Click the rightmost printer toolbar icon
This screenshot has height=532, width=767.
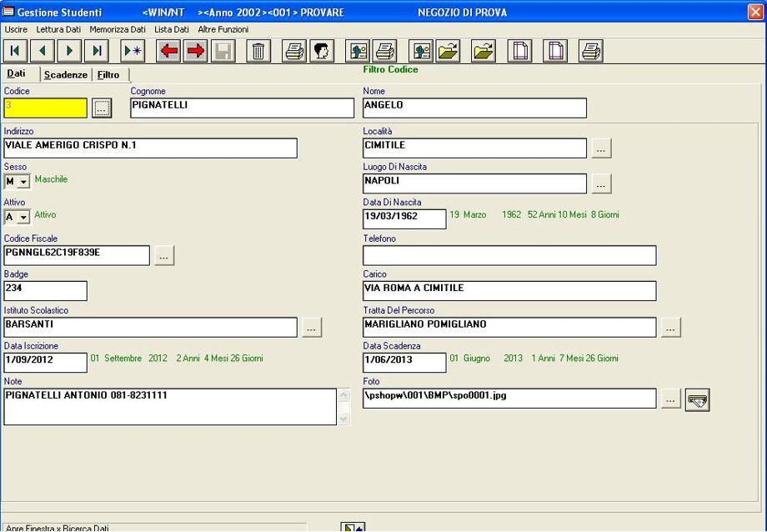[591, 51]
